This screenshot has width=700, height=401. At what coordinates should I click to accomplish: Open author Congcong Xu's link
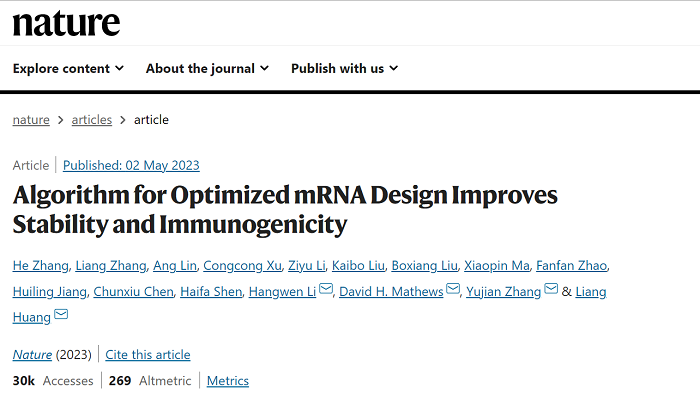[242, 265]
